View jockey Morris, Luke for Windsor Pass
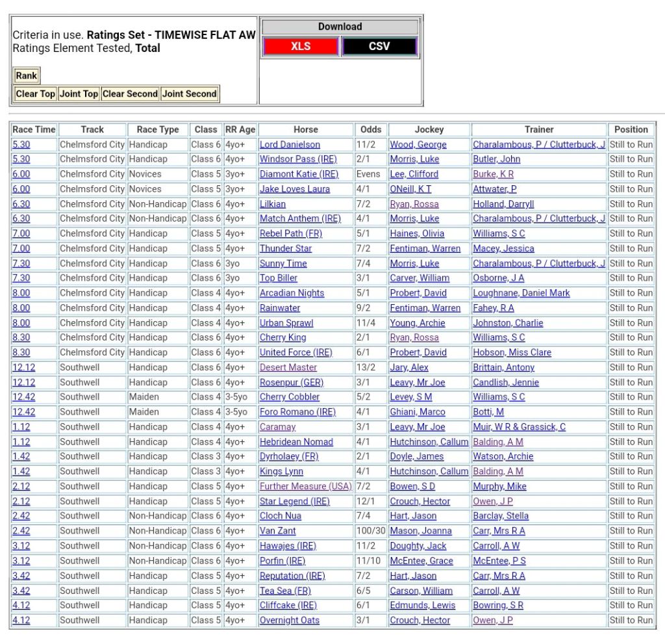665x644 pixels. (x=414, y=159)
